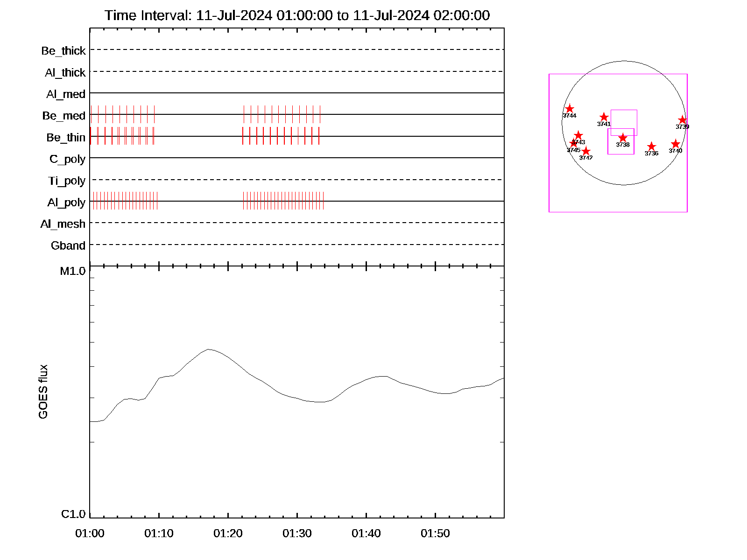The height and width of the screenshot is (560, 747).
Task: Click the red star above label 3743
Action: pyautogui.click(x=578, y=135)
